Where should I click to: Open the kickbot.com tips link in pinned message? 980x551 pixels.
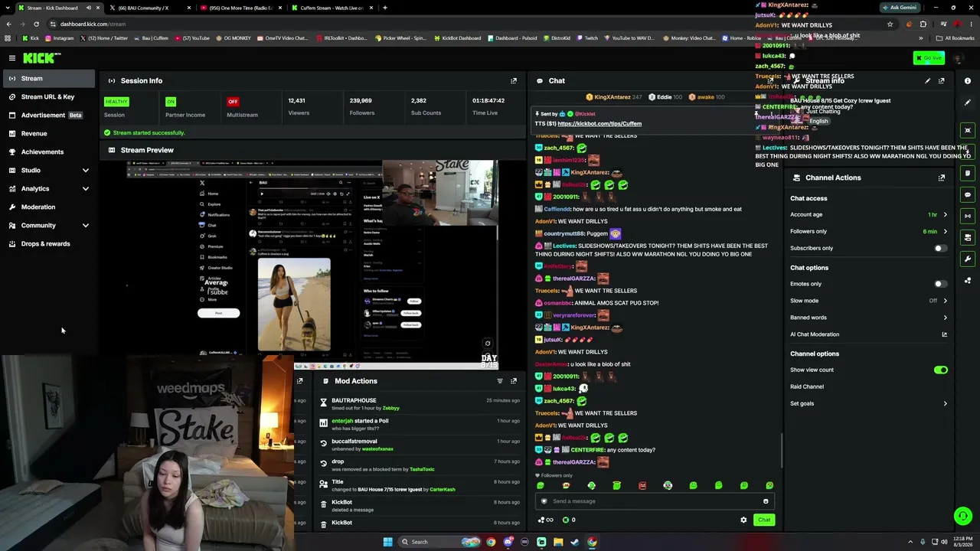pos(599,123)
